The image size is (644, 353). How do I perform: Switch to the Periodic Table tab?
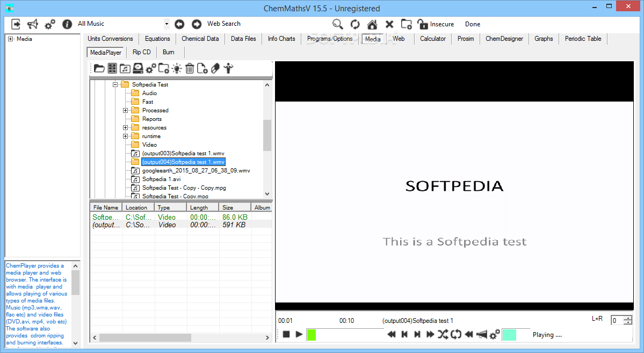point(583,39)
